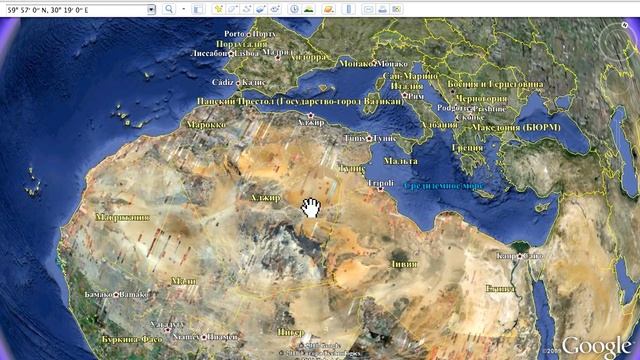The height and width of the screenshot is (360, 640).
Task: Click the Босния и Герцеговина label
Action: 496,84
